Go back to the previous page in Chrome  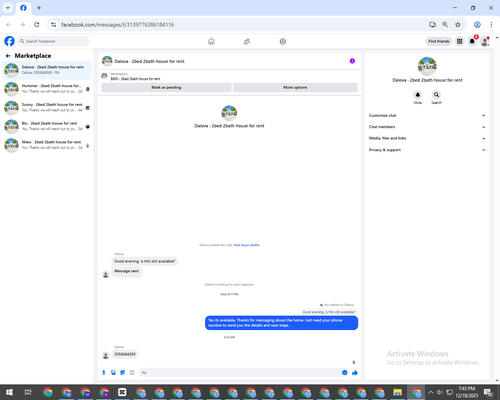pos(9,25)
